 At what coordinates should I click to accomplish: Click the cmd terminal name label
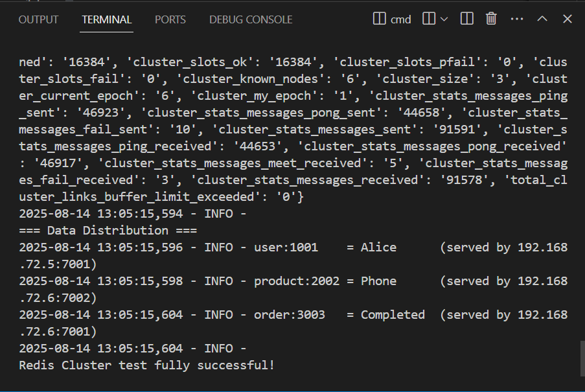click(x=401, y=19)
